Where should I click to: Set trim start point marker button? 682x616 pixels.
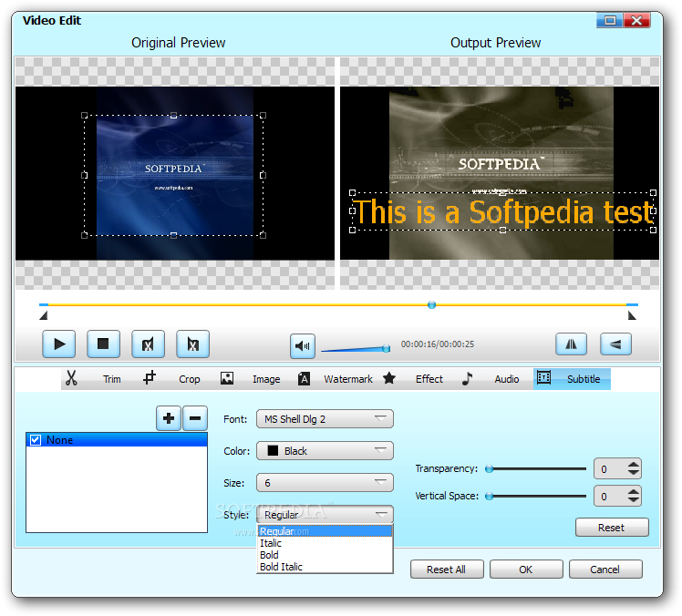(148, 344)
